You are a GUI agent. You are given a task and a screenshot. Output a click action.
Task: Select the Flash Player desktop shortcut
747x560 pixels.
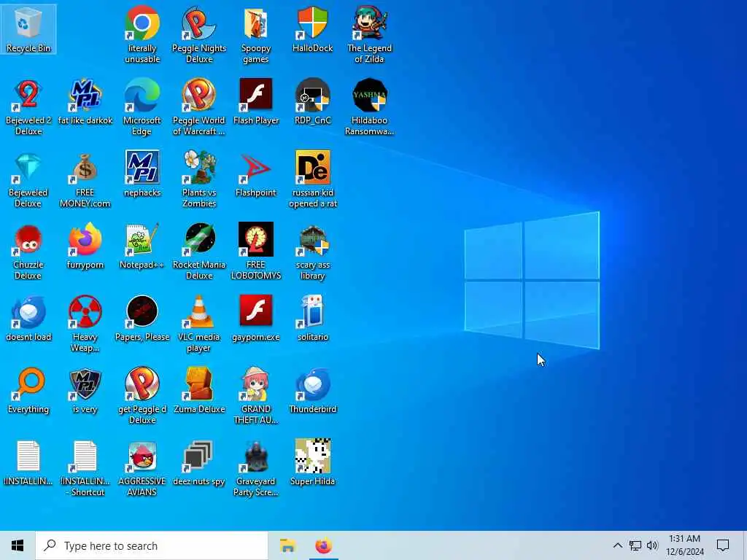[x=256, y=102]
